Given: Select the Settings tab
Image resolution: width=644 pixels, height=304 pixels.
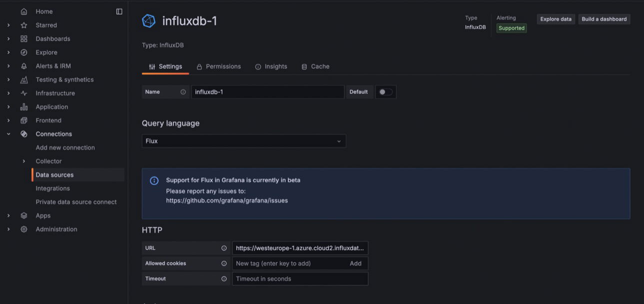Looking at the screenshot, I should click(165, 66).
